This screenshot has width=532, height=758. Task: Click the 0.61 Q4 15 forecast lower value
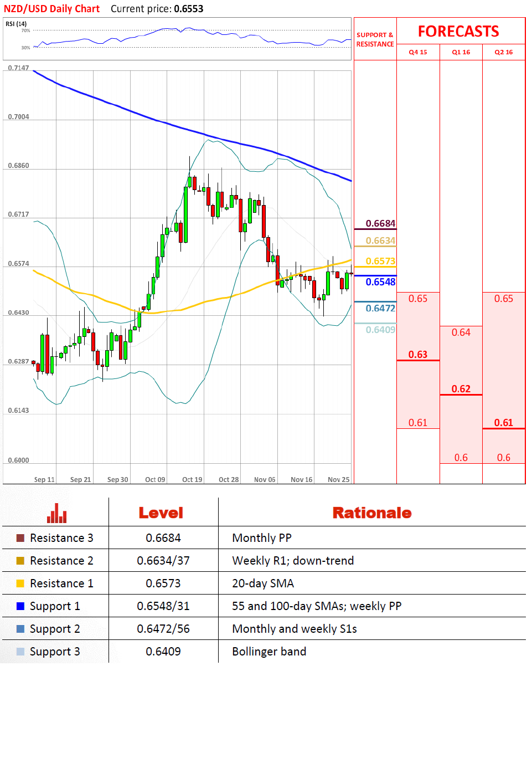(418, 423)
